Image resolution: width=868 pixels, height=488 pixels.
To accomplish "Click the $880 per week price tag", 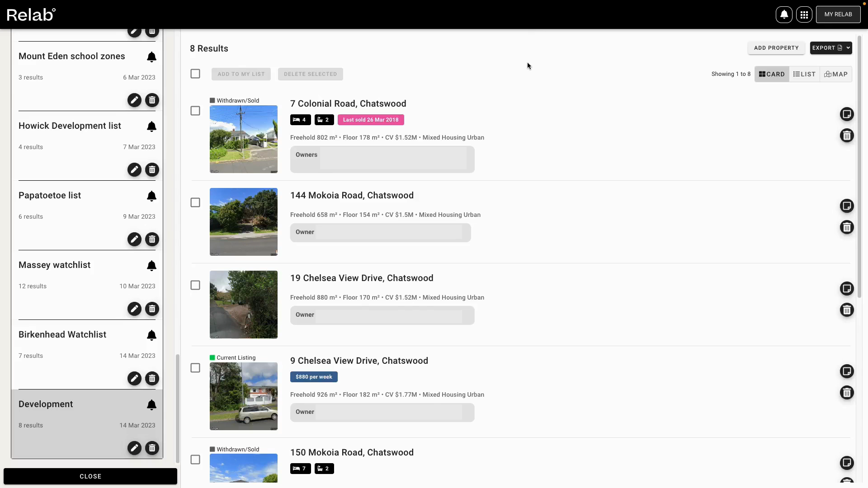I will click(314, 376).
